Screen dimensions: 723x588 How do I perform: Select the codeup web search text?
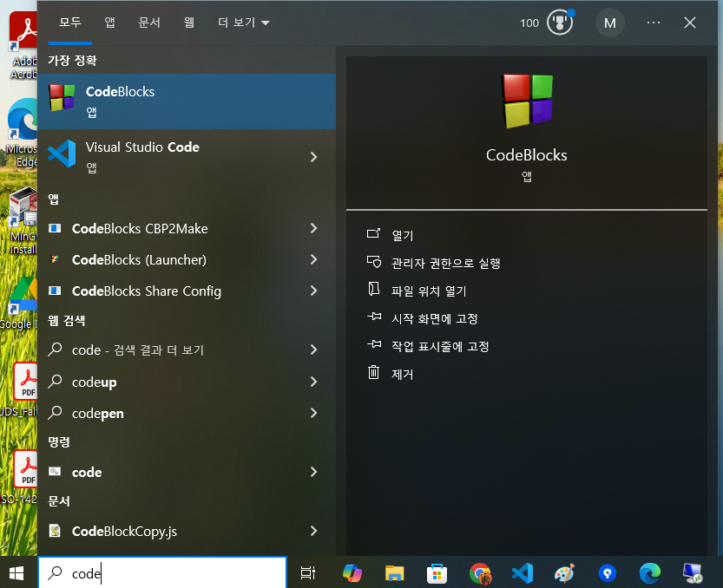coord(94,382)
